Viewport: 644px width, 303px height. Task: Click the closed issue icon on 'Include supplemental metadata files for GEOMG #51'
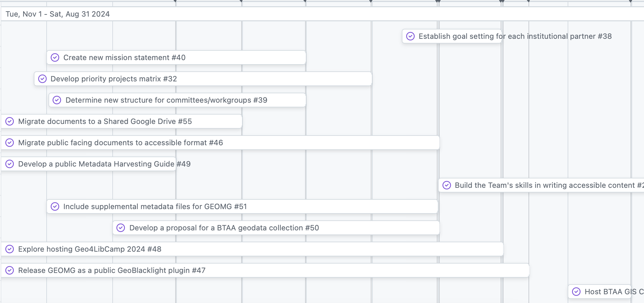pos(55,207)
